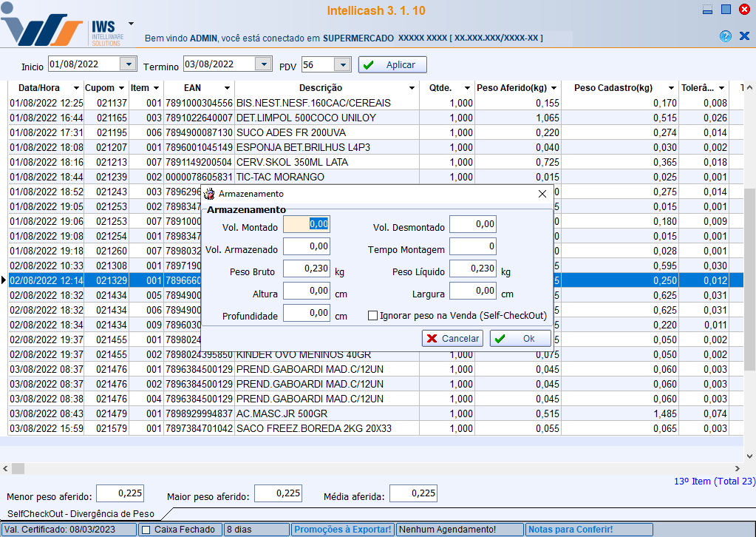Click the blue X icon below window controls
The width and height of the screenshot is (756, 537).
click(x=744, y=36)
